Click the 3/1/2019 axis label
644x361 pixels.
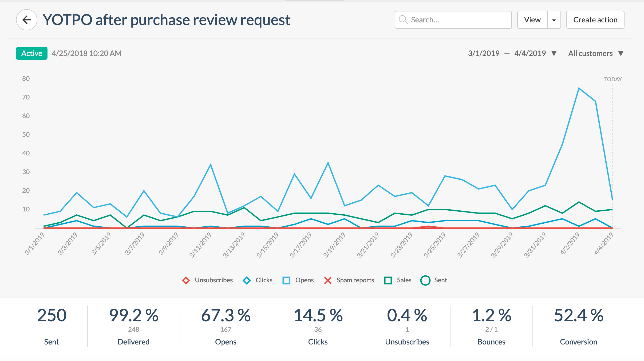point(34,243)
